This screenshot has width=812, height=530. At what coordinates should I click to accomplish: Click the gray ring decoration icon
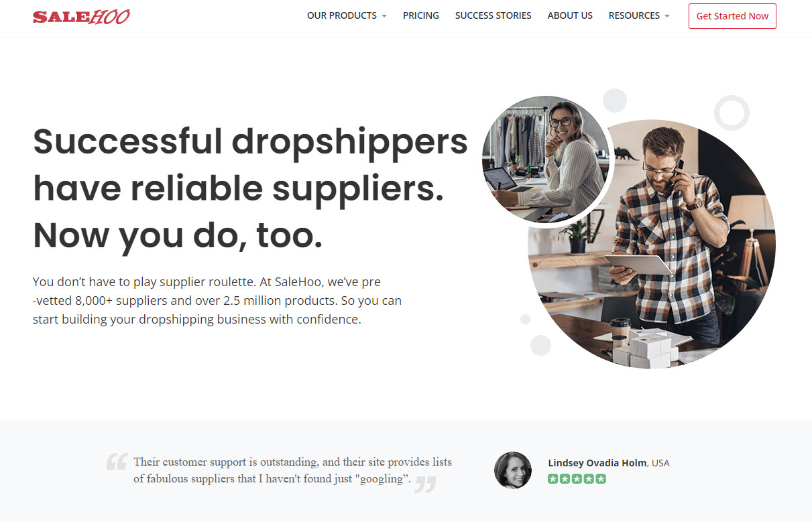click(732, 113)
